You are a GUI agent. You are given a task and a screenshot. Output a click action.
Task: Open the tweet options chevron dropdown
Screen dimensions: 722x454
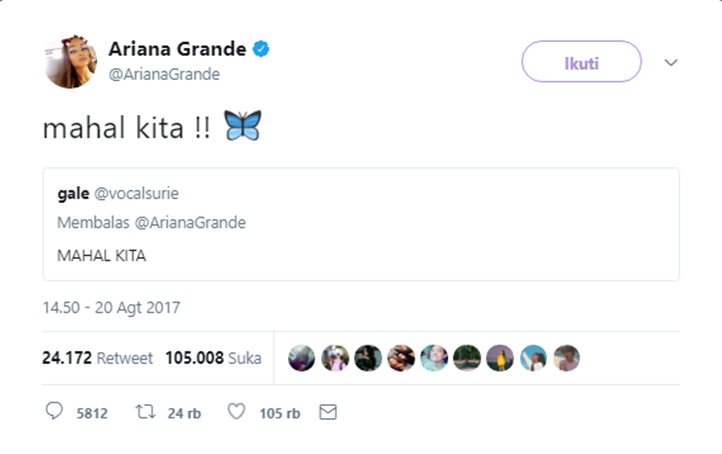tap(671, 63)
